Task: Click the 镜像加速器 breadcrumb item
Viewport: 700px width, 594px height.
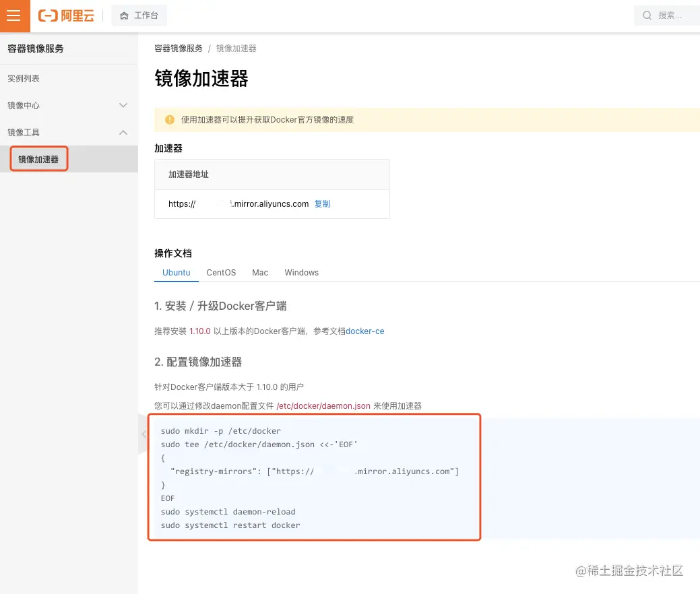Action: tap(236, 48)
